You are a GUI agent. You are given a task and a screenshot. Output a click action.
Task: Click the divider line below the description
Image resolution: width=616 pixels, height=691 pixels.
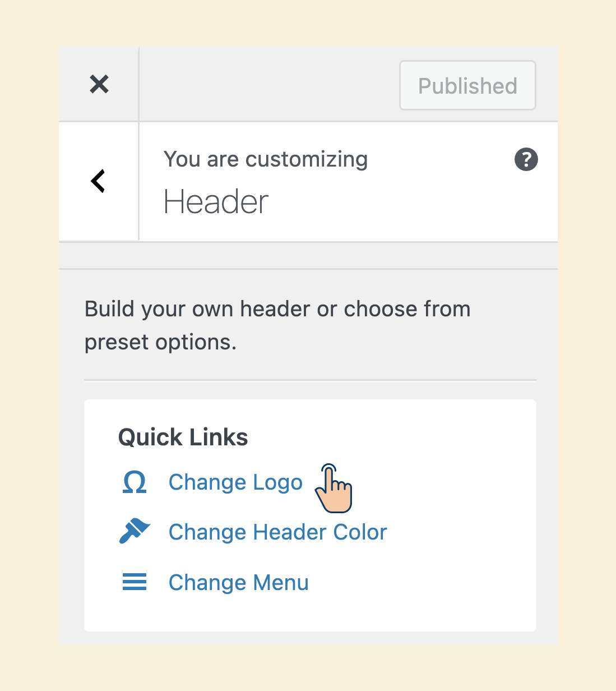pyautogui.click(x=310, y=380)
